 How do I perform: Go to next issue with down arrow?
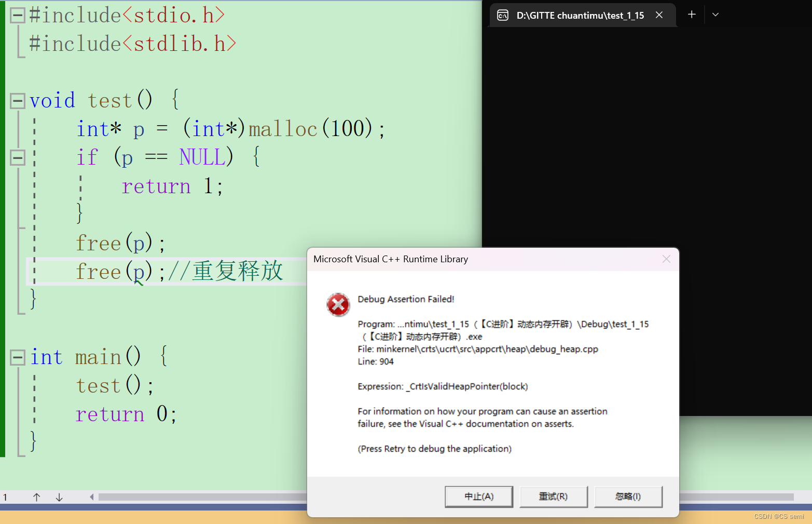59,497
